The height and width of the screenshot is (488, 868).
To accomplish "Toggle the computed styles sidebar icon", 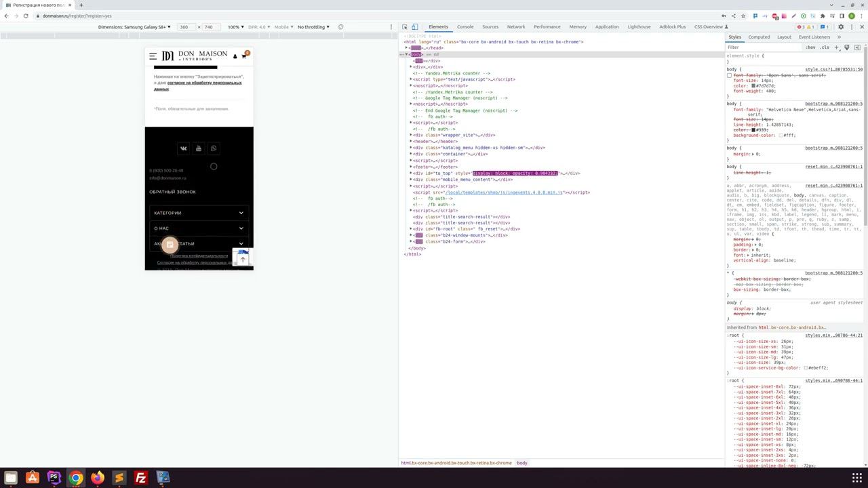I will [856, 47].
